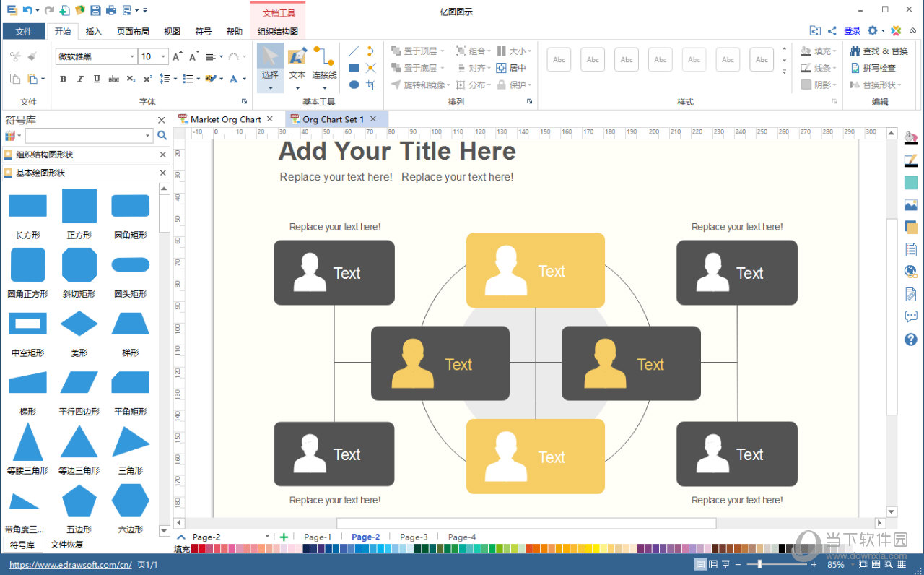The image size is (924, 575).
Task: Switch to the 页面布局 ribbon tab
Action: click(x=133, y=31)
